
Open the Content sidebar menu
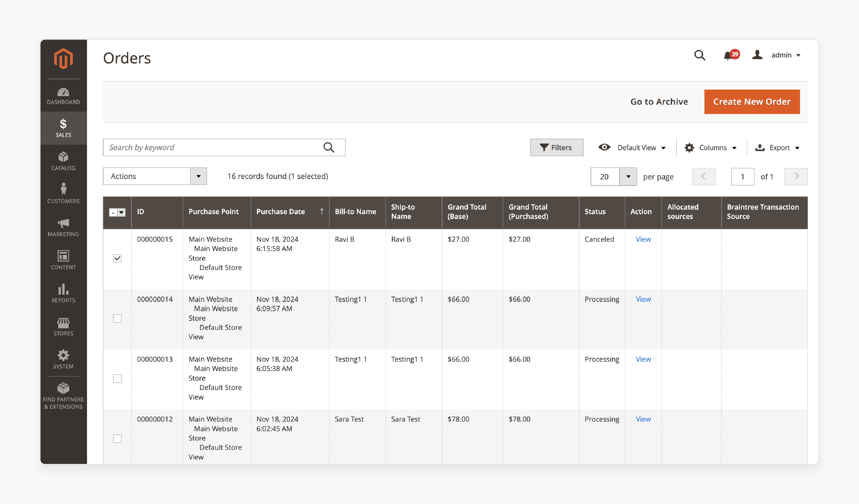click(x=64, y=260)
